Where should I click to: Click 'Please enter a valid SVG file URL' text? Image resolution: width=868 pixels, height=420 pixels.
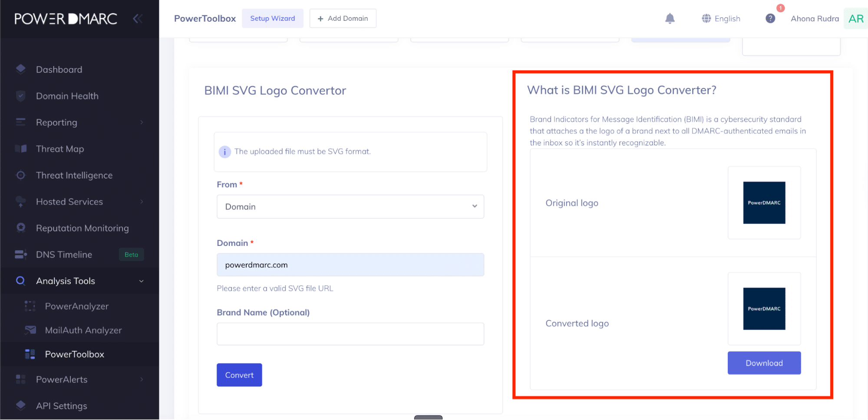pyautogui.click(x=275, y=288)
